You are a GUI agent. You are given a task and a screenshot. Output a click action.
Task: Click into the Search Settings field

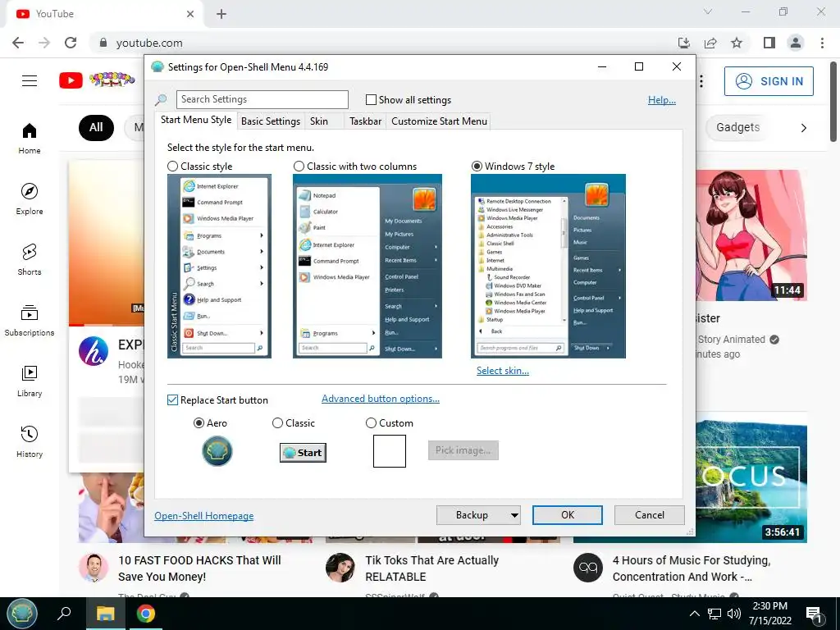[x=262, y=99]
